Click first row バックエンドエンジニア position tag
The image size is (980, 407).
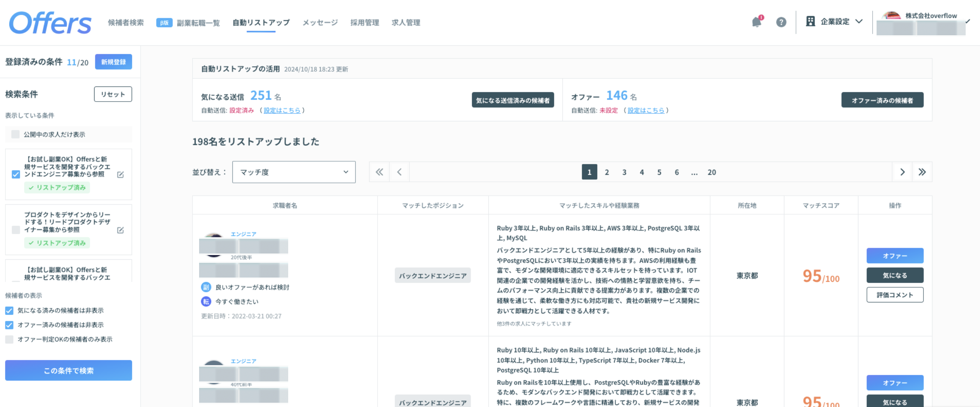[433, 276]
